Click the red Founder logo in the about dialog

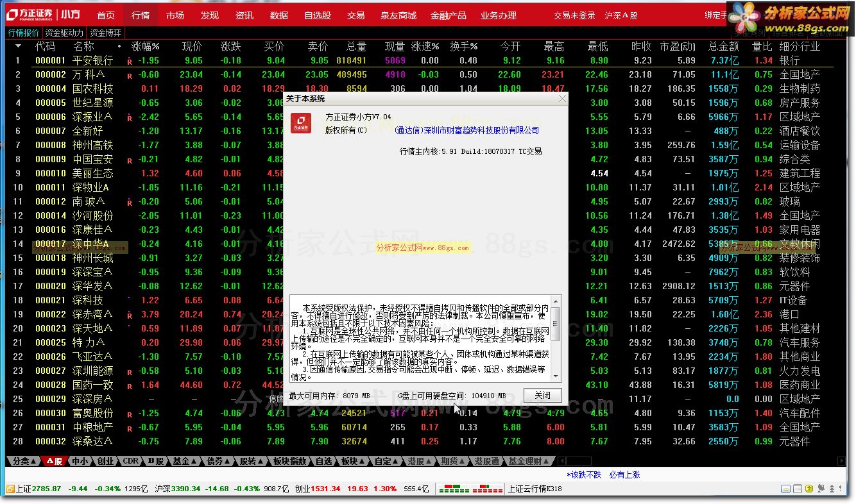tap(301, 124)
